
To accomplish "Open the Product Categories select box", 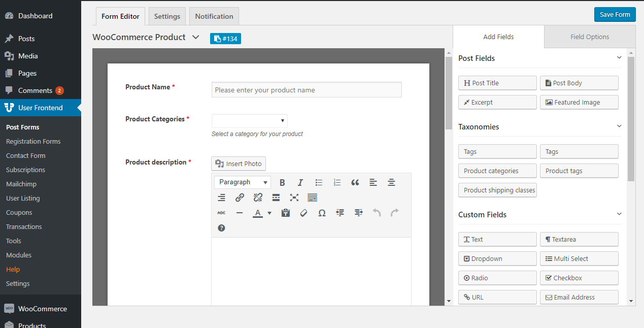I will (x=249, y=121).
